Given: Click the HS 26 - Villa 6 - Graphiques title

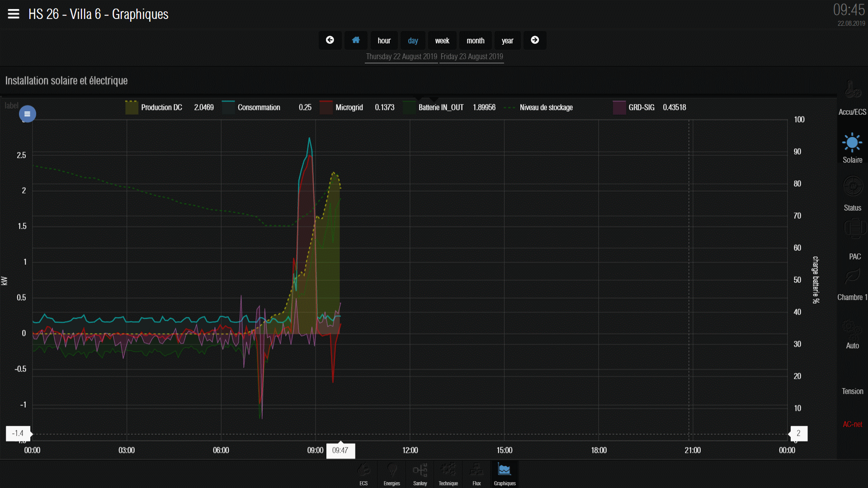Looking at the screenshot, I should click(98, 14).
